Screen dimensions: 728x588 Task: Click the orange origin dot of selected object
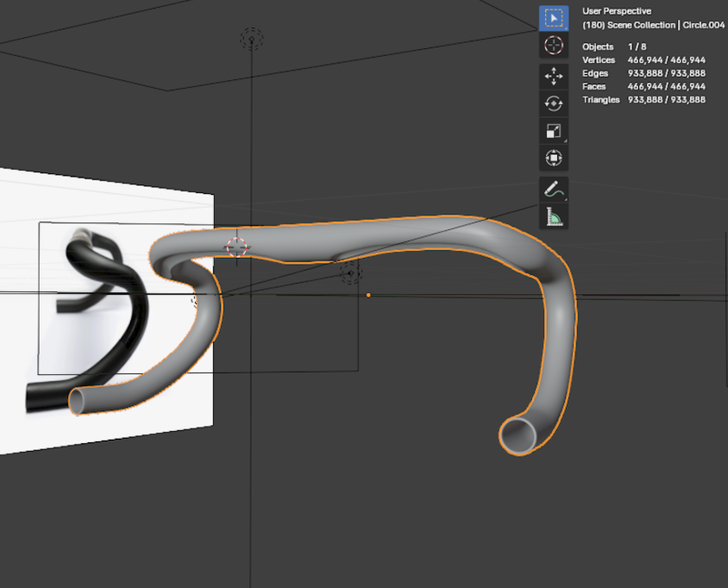pyautogui.click(x=368, y=295)
